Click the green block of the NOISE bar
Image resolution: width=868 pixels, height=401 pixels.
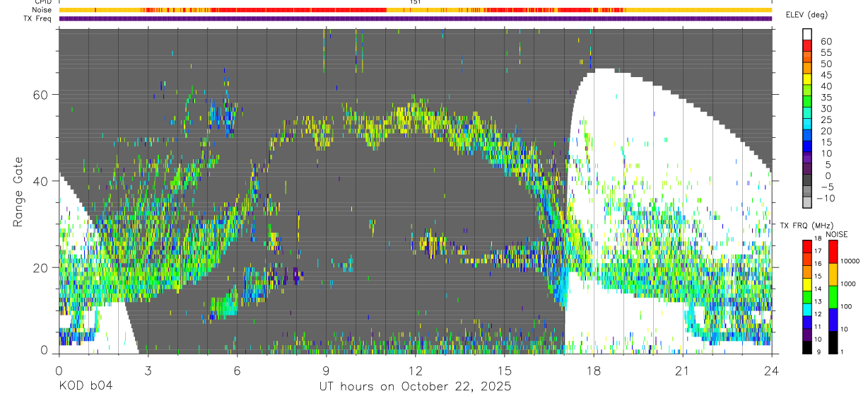click(x=833, y=296)
